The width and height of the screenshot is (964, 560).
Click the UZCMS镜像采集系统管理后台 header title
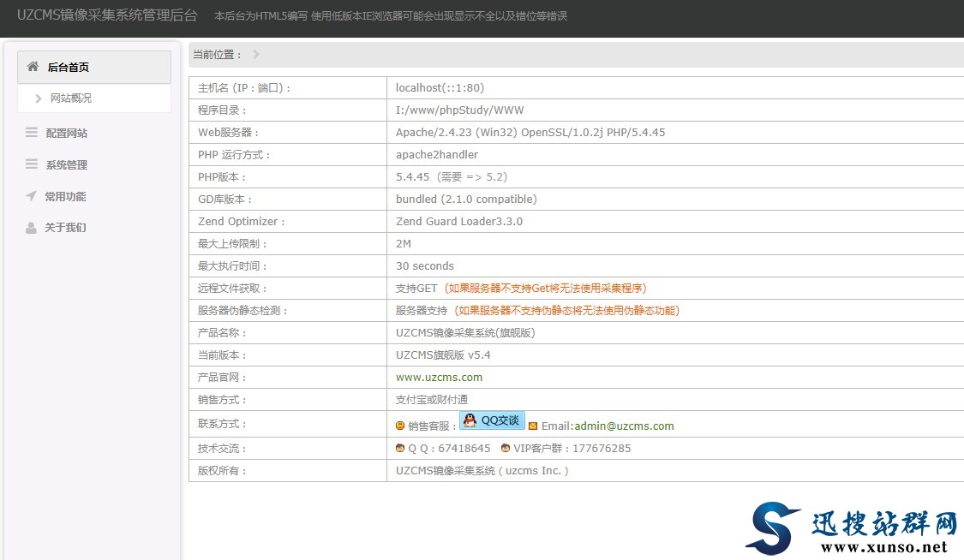click(x=107, y=15)
